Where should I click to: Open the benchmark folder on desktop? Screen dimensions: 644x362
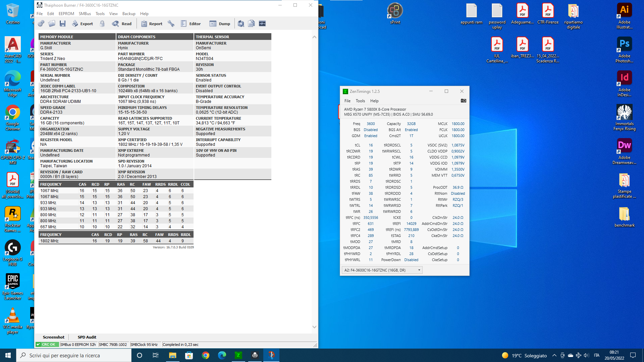tap(625, 217)
